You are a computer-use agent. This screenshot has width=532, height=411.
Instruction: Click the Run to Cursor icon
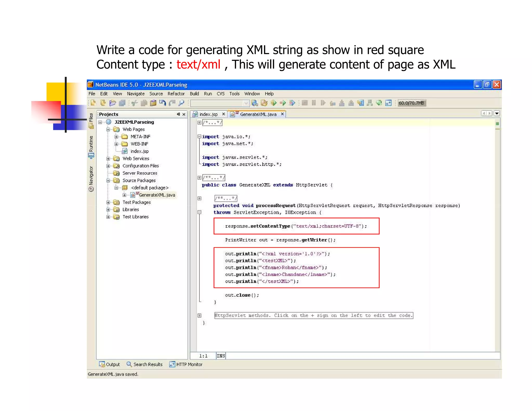click(x=360, y=103)
